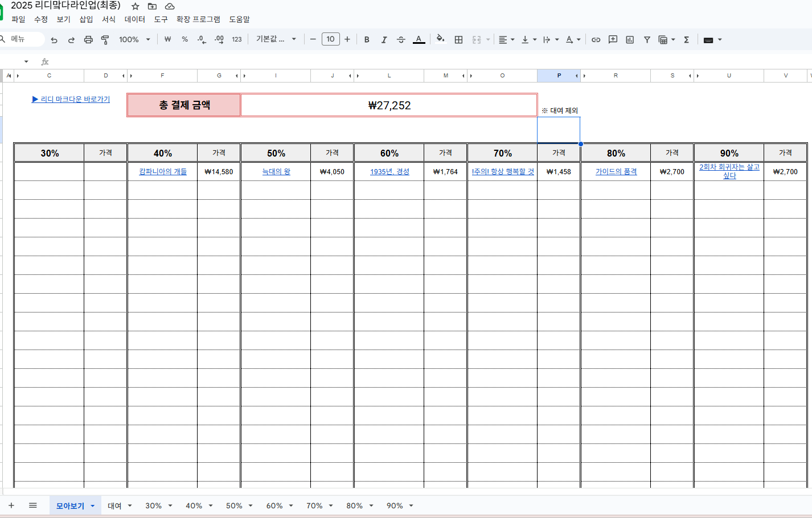812x518 pixels.
Task: Click the undo icon in toolbar
Action: [x=54, y=40]
